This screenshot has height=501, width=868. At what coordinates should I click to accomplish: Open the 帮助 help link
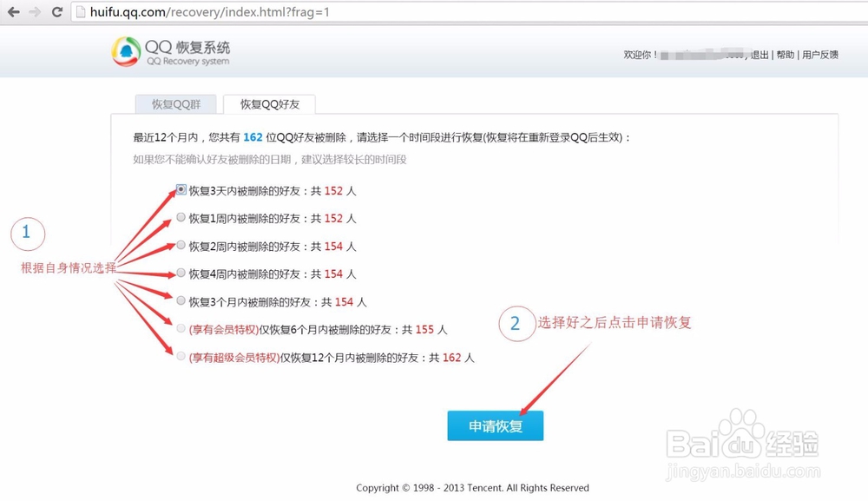785,55
